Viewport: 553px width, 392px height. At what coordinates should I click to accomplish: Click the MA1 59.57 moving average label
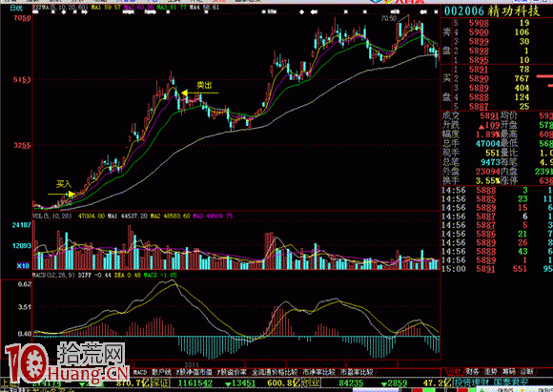(106, 8)
